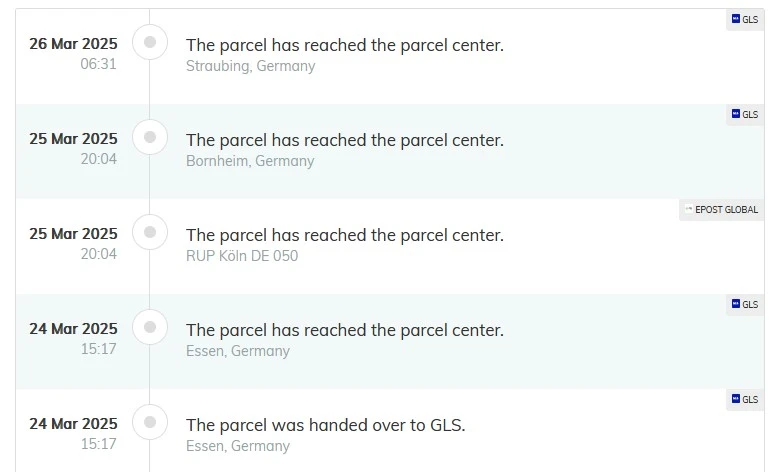Click the 15:17 time on the handed over row
This screenshot has height=472, width=782.
coord(99,444)
